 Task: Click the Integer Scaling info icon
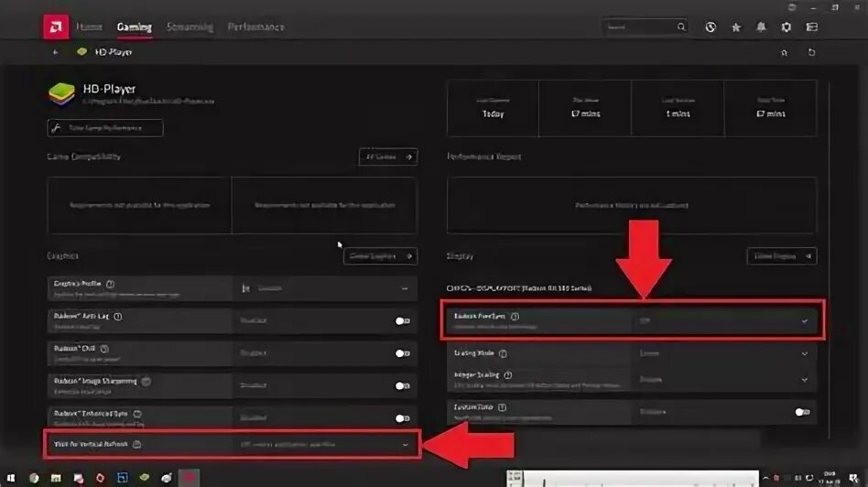[x=507, y=375]
